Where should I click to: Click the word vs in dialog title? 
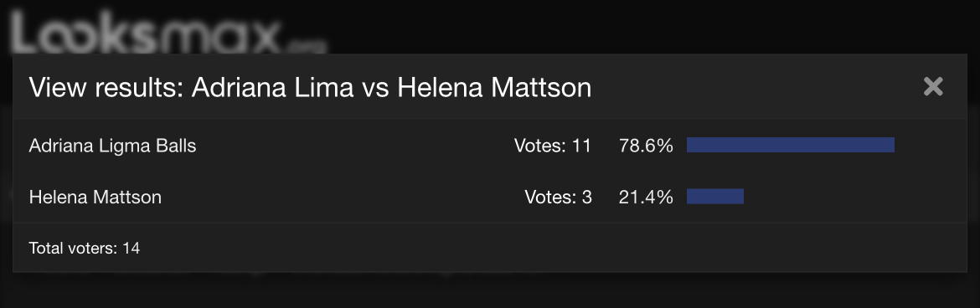pos(375,90)
